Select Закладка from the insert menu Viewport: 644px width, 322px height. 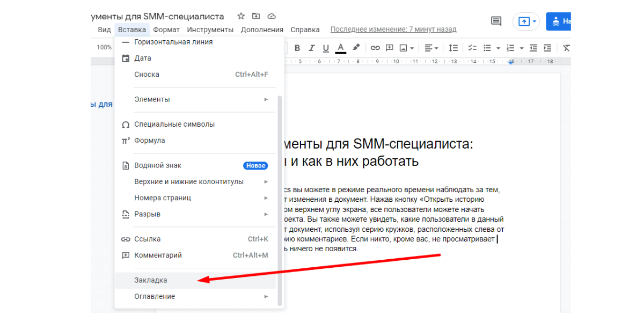151,280
